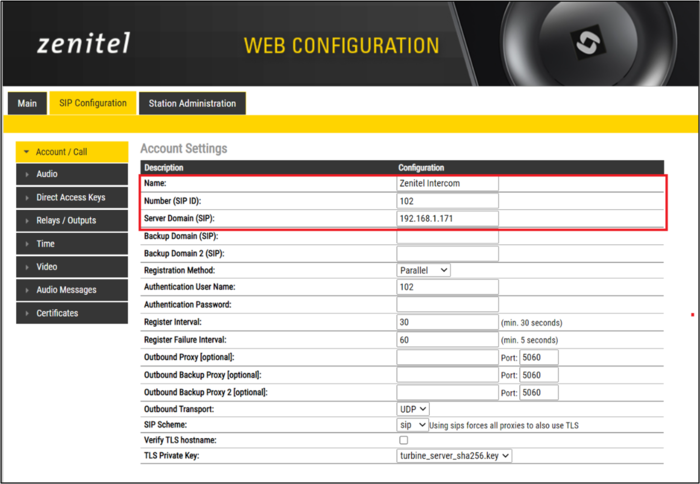Viewport: 700px width, 484px height.
Task: Open the TLS Private Key dropdown
Action: 454,456
